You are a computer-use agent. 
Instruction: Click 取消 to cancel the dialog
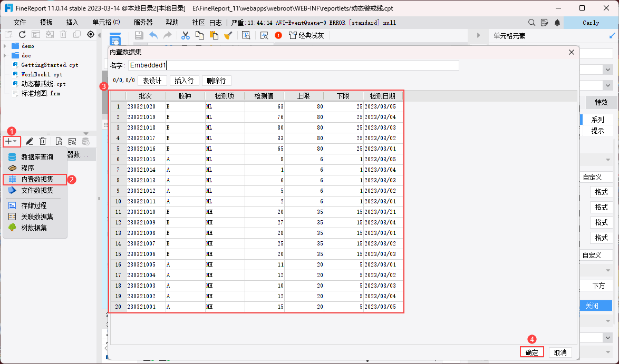pos(560,352)
